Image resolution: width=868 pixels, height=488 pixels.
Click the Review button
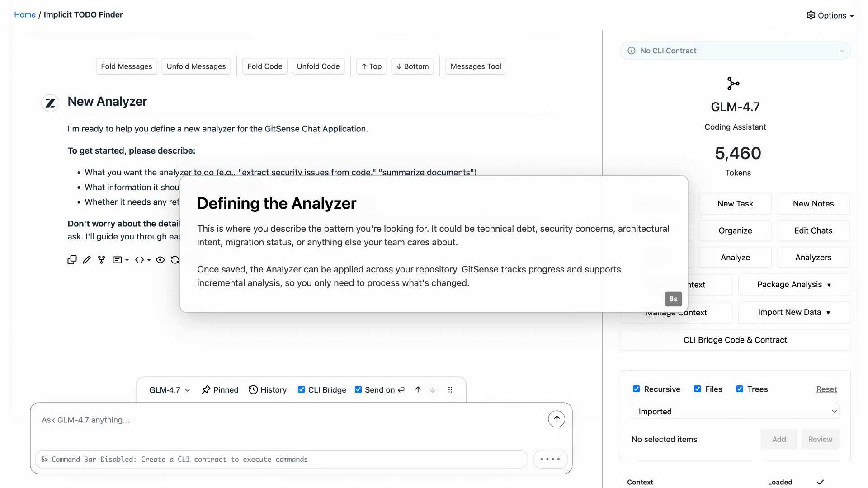[x=820, y=439]
